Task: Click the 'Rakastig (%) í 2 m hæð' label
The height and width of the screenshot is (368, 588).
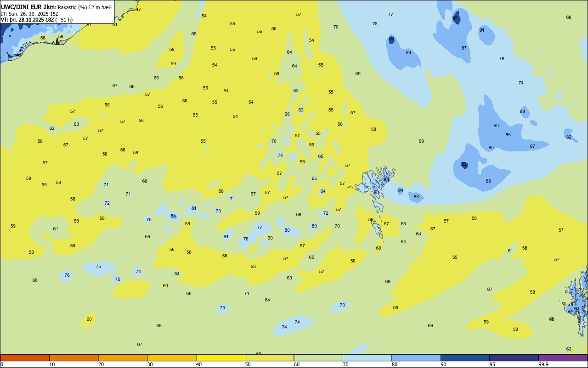Action: coord(85,7)
